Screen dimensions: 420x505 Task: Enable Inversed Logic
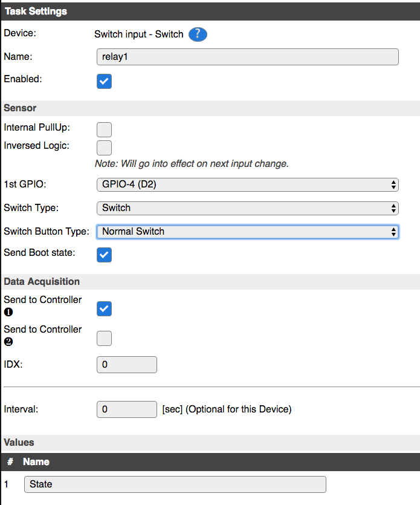104,148
